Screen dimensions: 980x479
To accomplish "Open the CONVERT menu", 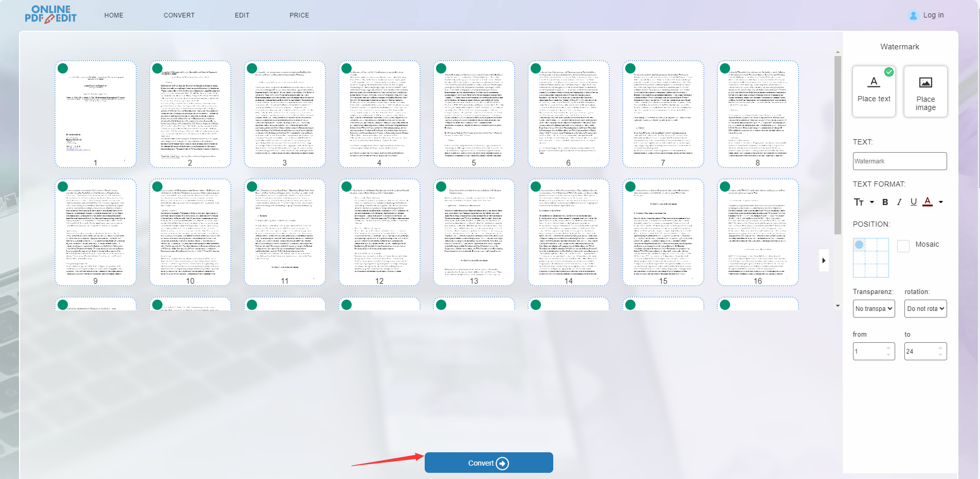I will tap(179, 15).
